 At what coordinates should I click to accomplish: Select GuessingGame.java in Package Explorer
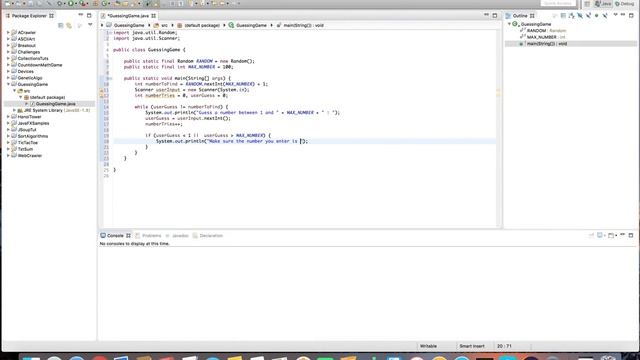[x=56, y=104]
